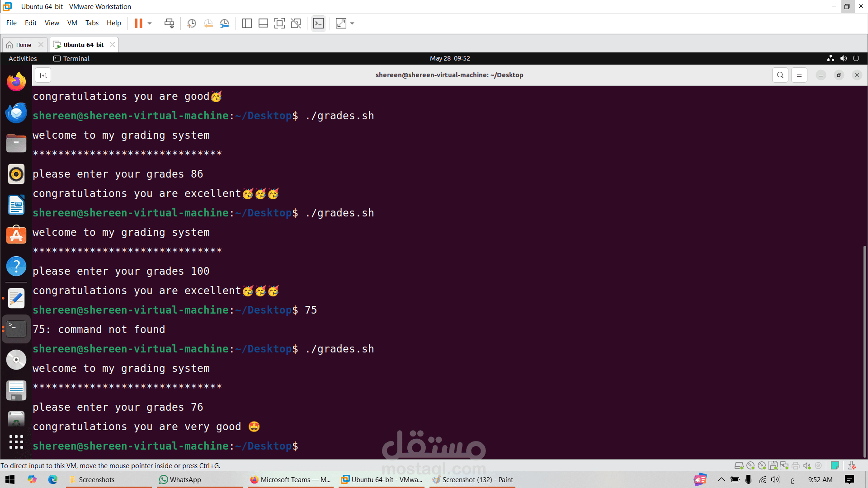Pause the virtual machine from the toolbar
Viewport: 868px width, 488px height.
[138, 23]
